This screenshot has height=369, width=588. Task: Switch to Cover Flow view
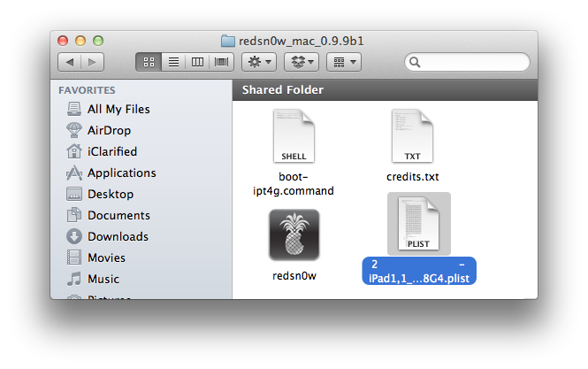click(221, 62)
